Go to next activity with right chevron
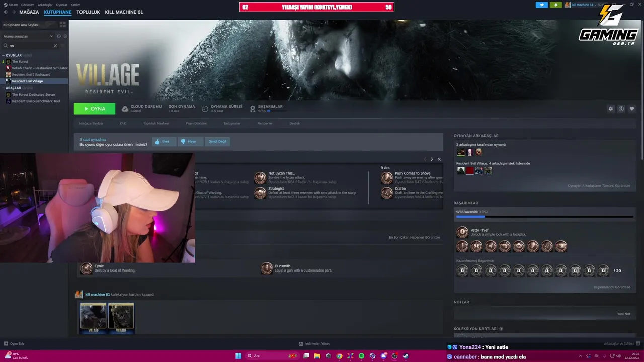644x362 pixels. (x=432, y=159)
